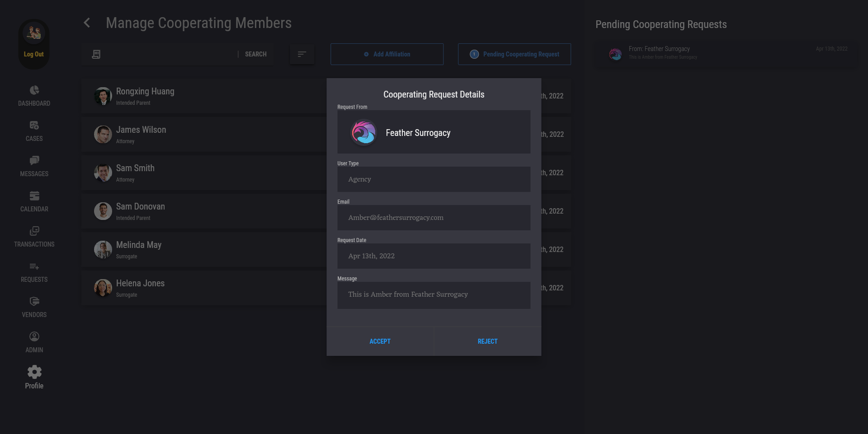Open the Transactions sidebar icon
868x434 pixels.
point(34,231)
